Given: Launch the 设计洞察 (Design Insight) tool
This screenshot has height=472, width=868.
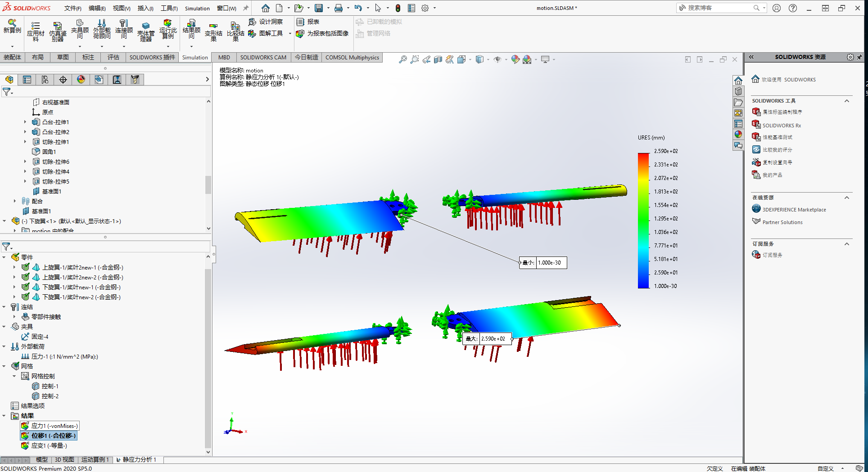Looking at the screenshot, I should tap(268, 21).
